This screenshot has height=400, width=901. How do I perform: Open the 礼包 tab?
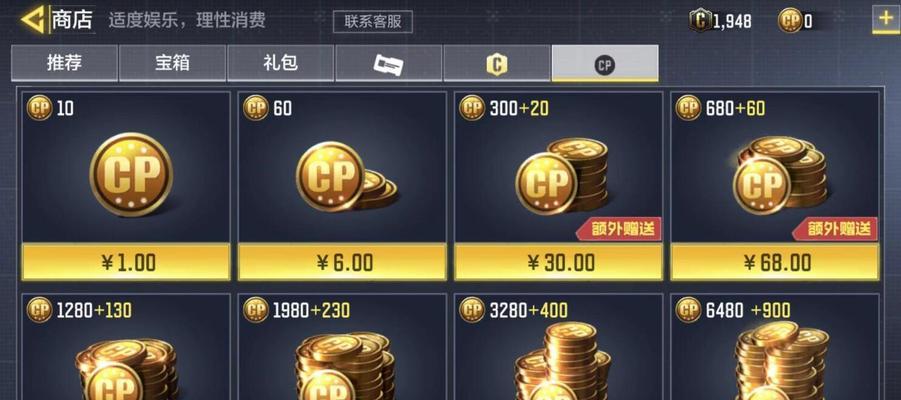click(x=280, y=64)
